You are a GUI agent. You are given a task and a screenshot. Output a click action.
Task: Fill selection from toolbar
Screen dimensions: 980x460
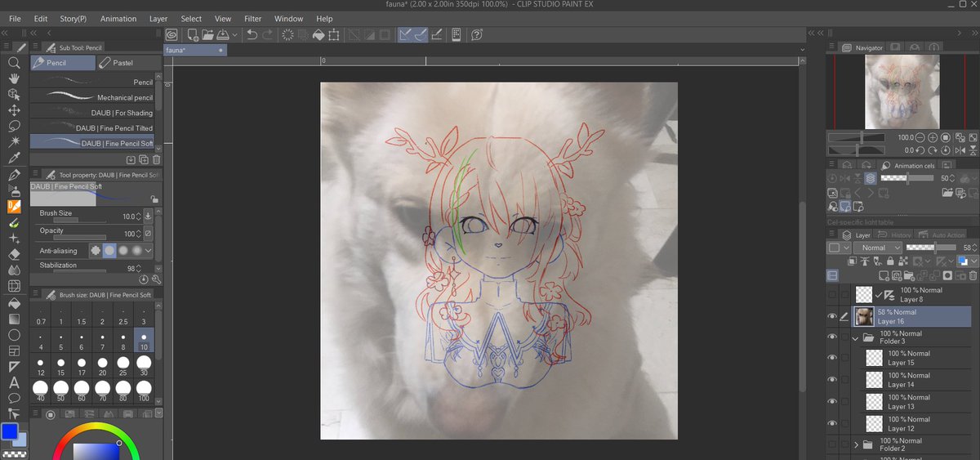(x=318, y=34)
